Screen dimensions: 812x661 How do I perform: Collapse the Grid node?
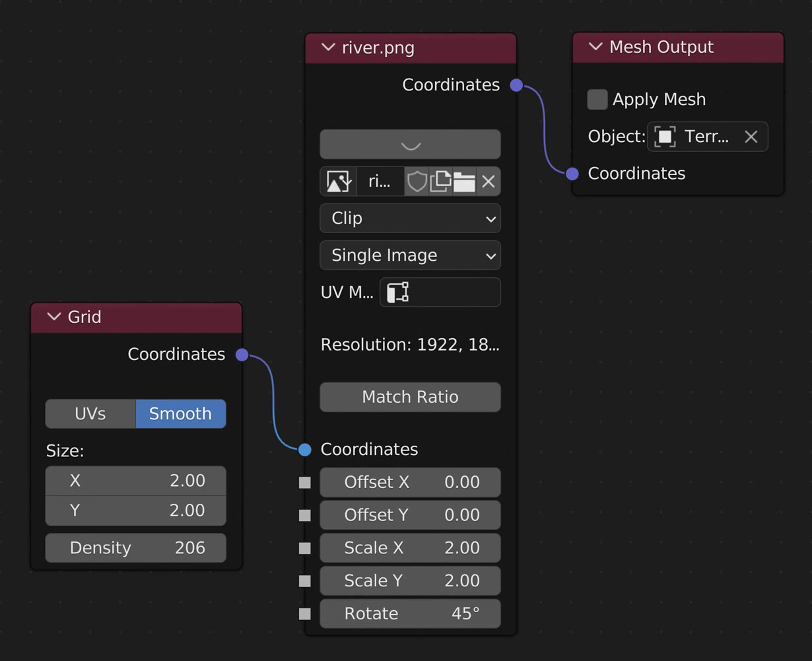coord(54,317)
